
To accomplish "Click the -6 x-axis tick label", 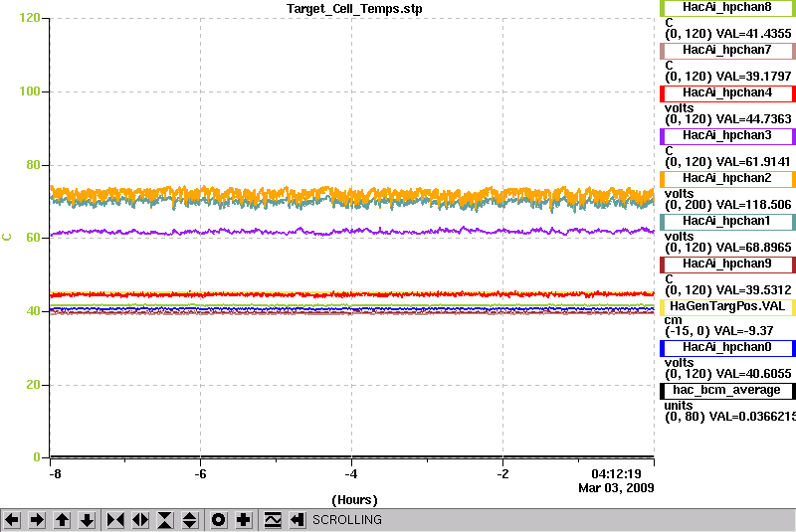I will point(201,474).
